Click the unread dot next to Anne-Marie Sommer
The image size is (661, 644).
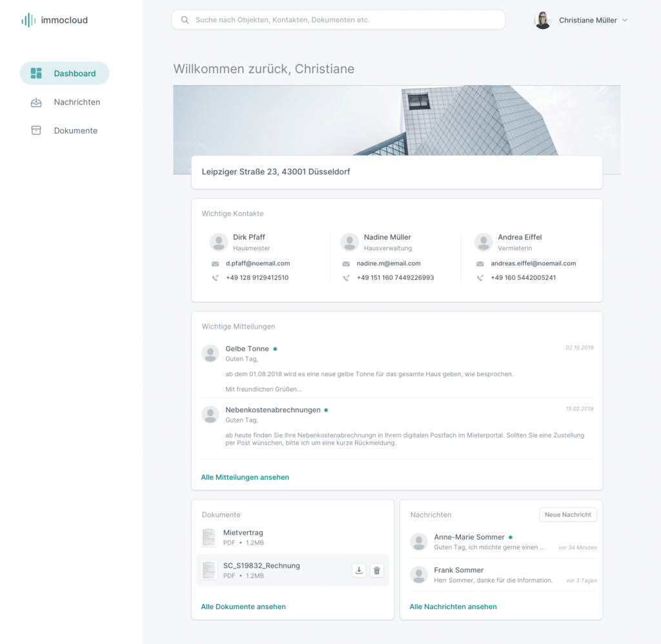tap(511, 538)
